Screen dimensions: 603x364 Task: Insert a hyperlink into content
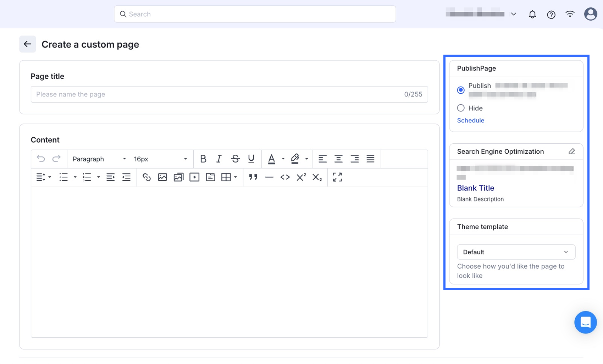(x=146, y=177)
